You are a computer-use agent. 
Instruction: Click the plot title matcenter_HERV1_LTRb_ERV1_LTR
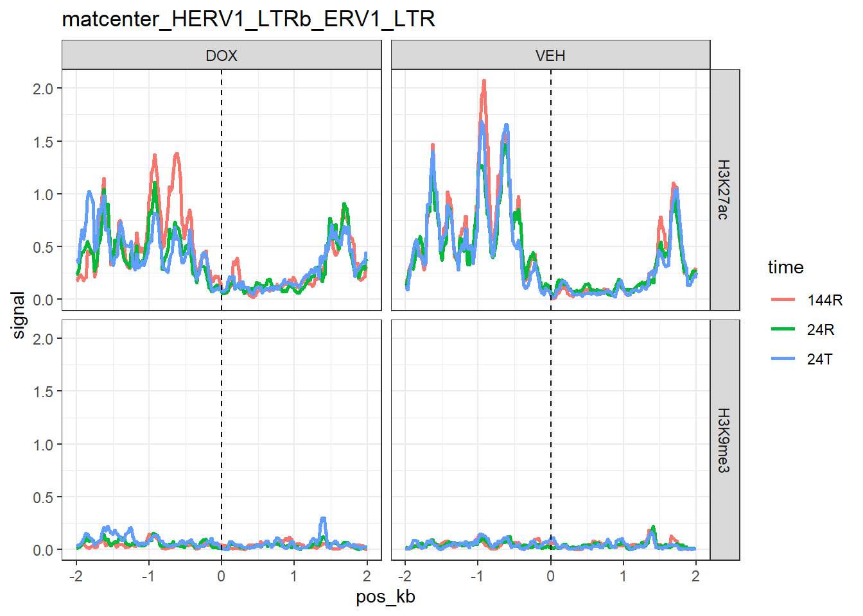248,19
